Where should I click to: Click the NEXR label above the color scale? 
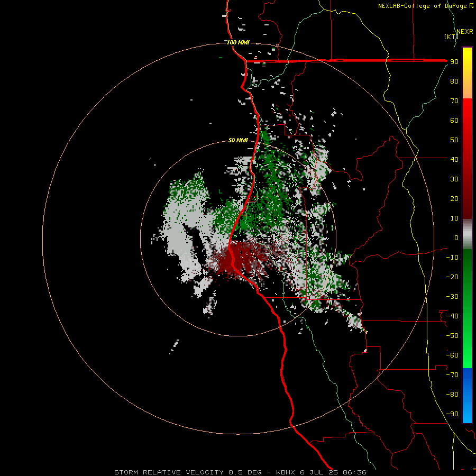464,32
